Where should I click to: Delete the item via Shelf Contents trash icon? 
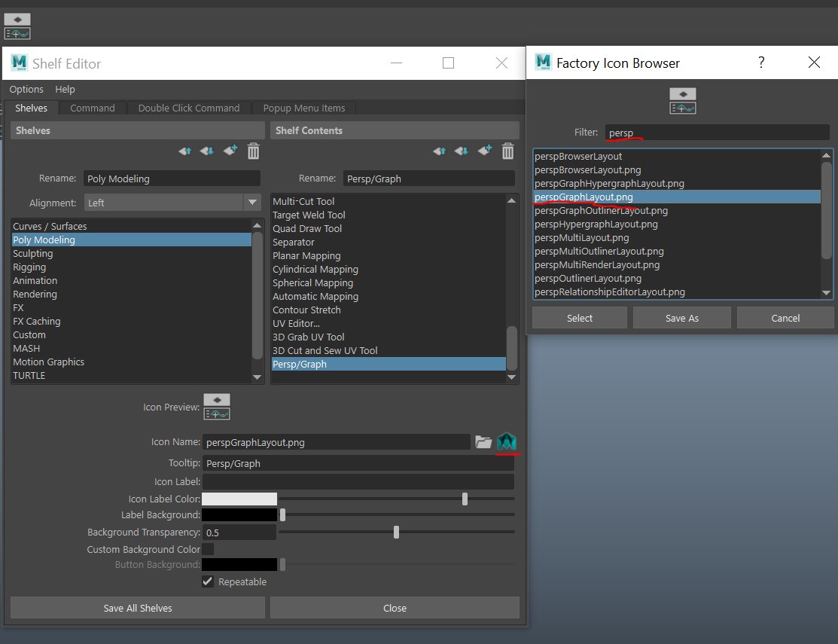[x=507, y=151]
